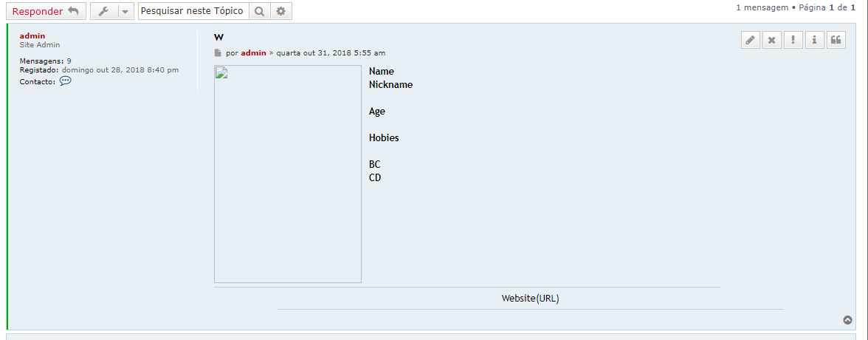Click the post title W
Viewport: 868px width, 340px height.
click(218, 38)
